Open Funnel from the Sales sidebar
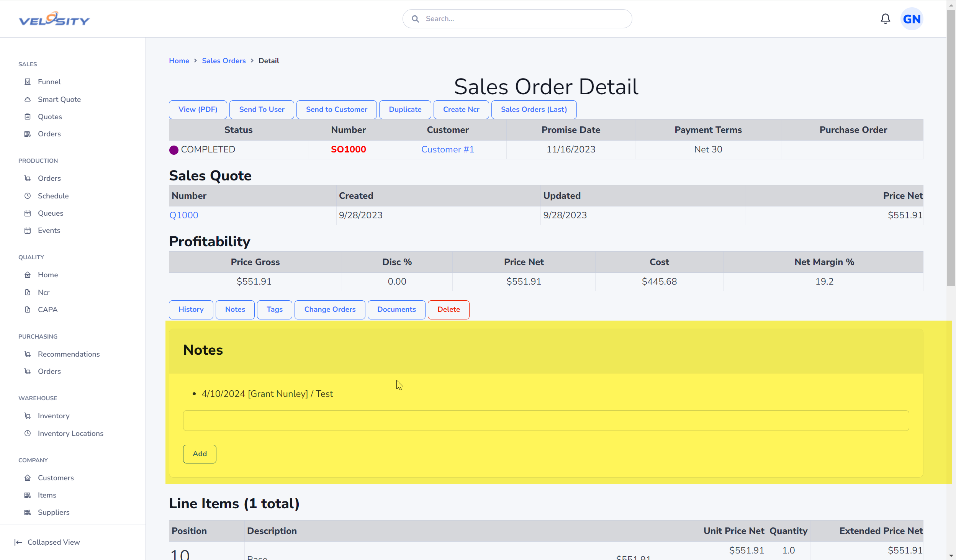Screen dimensions: 956x560 coord(49,82)
